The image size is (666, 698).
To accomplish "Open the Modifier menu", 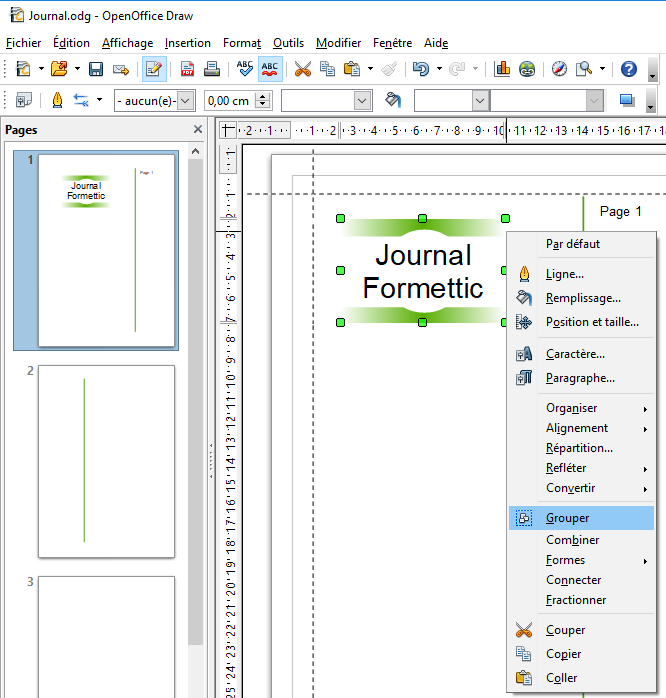I will (338, 43).
